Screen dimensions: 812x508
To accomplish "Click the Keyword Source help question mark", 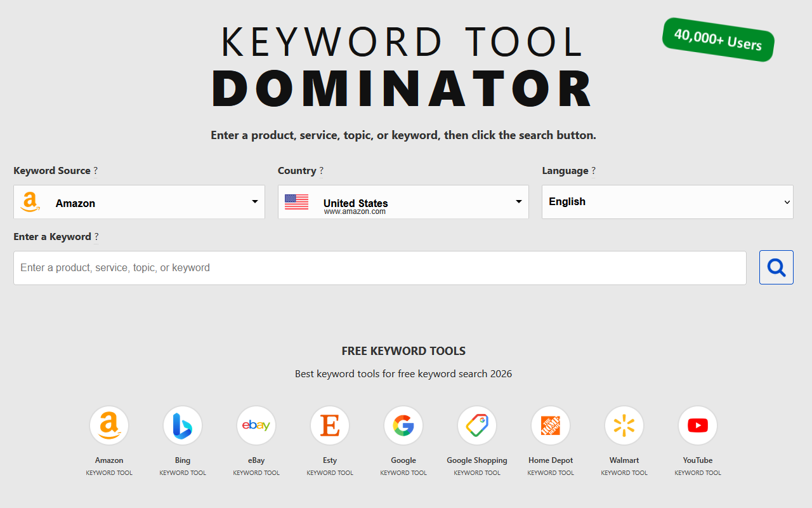I will point(96,171).
